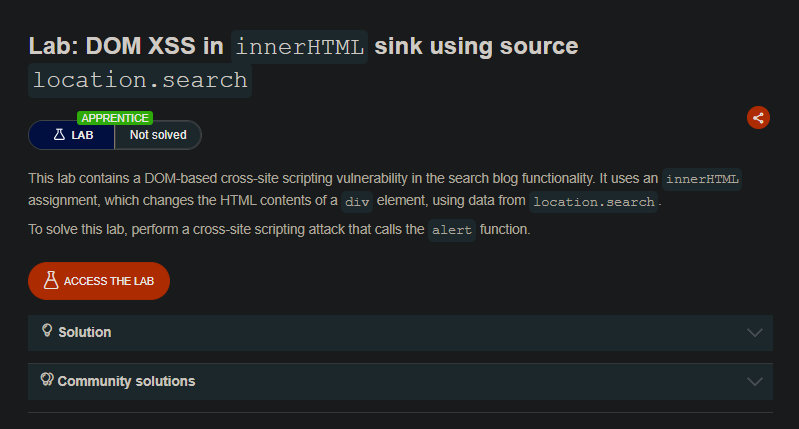Click location.search code in description
This screenshot has height=429, width=799.
click(x=594, y=202)
